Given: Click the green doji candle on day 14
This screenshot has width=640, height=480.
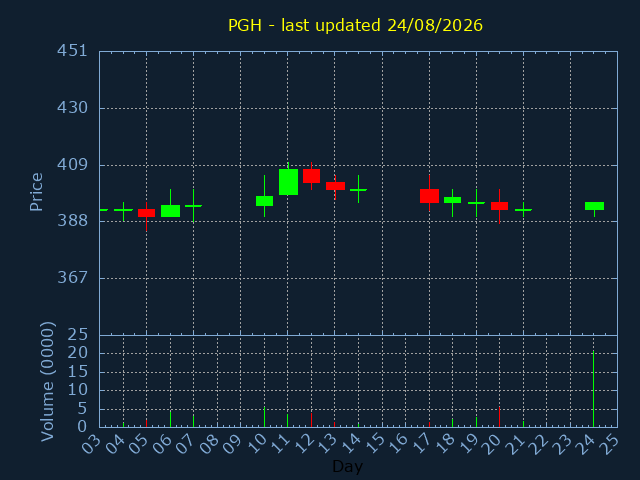Looking at the screenshot, I should point(358,189).
